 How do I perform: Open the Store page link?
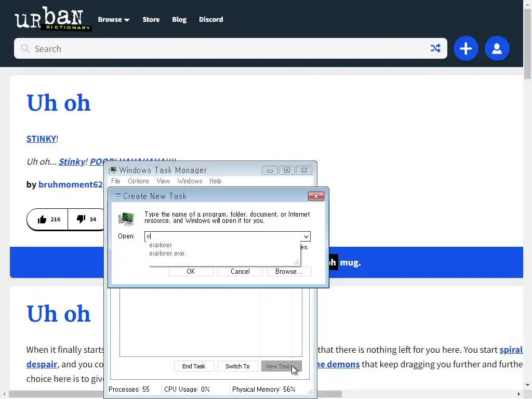click(x=151, y=19)
